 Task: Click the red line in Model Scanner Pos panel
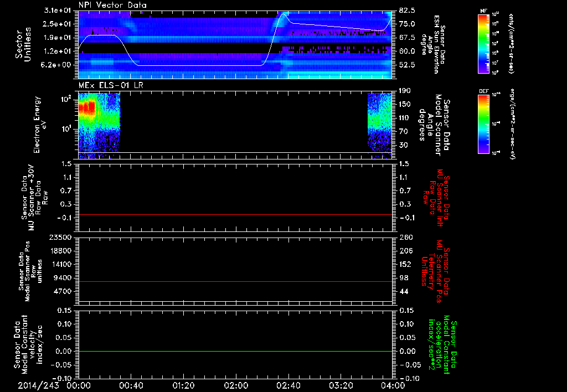pyautogui.click(x=235, y=281)
